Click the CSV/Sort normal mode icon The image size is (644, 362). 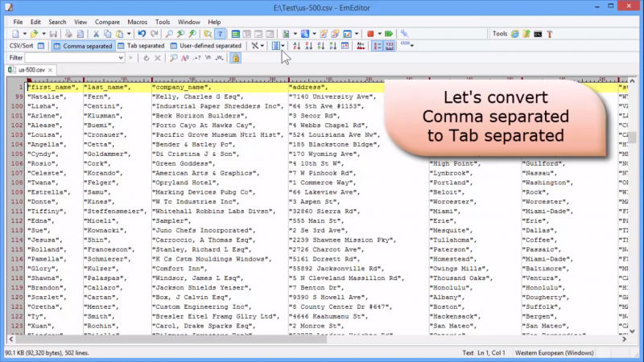coord(41,46)
